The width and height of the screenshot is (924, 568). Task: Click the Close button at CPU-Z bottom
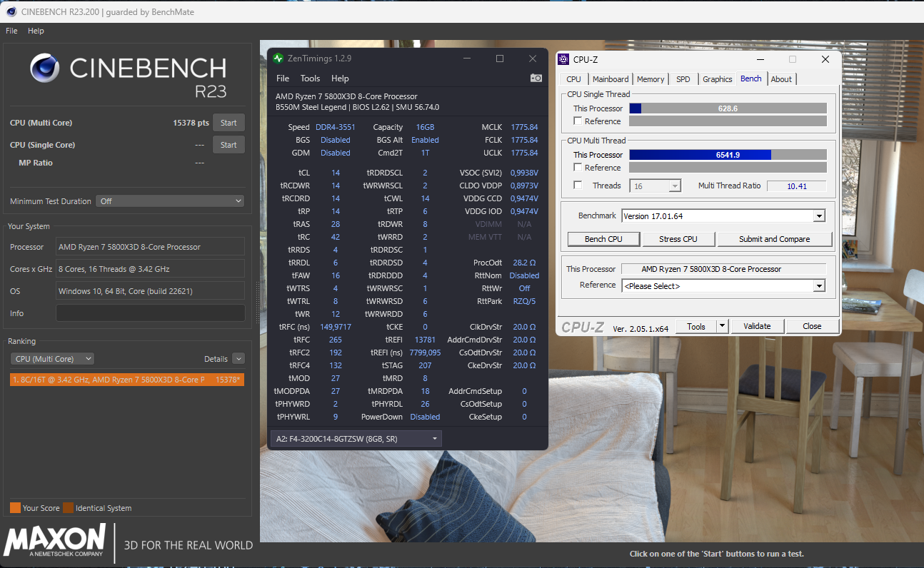tap(812, 326)
